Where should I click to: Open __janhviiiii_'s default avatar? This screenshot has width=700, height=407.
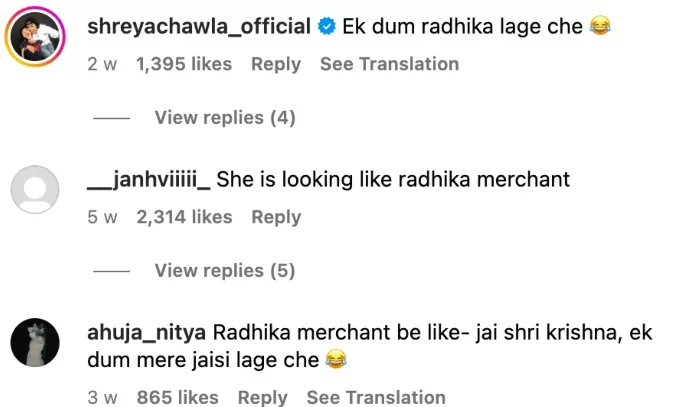tap(35, 189)
